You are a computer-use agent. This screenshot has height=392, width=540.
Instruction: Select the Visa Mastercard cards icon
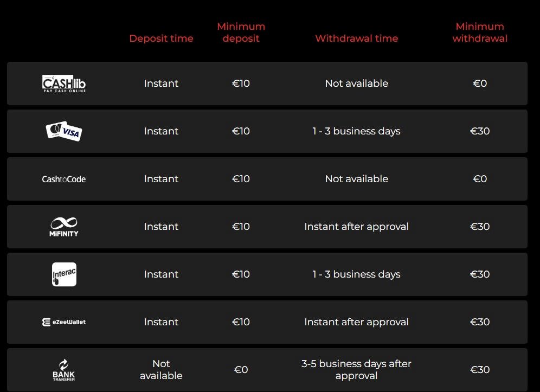tap(64, 131)
